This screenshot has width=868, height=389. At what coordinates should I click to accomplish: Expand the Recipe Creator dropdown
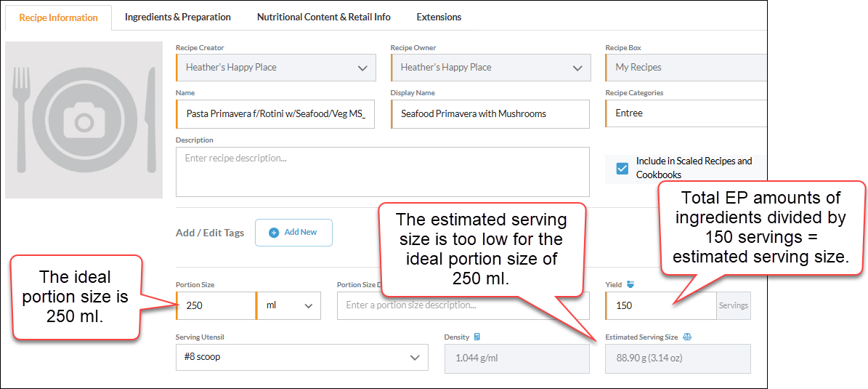click(276, 68)
